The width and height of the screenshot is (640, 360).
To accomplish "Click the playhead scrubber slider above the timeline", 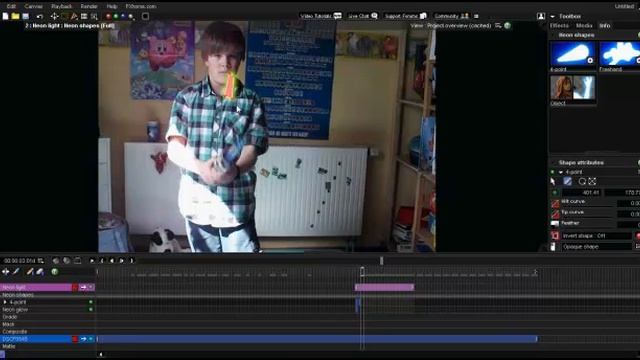I will tap(382, 260).
